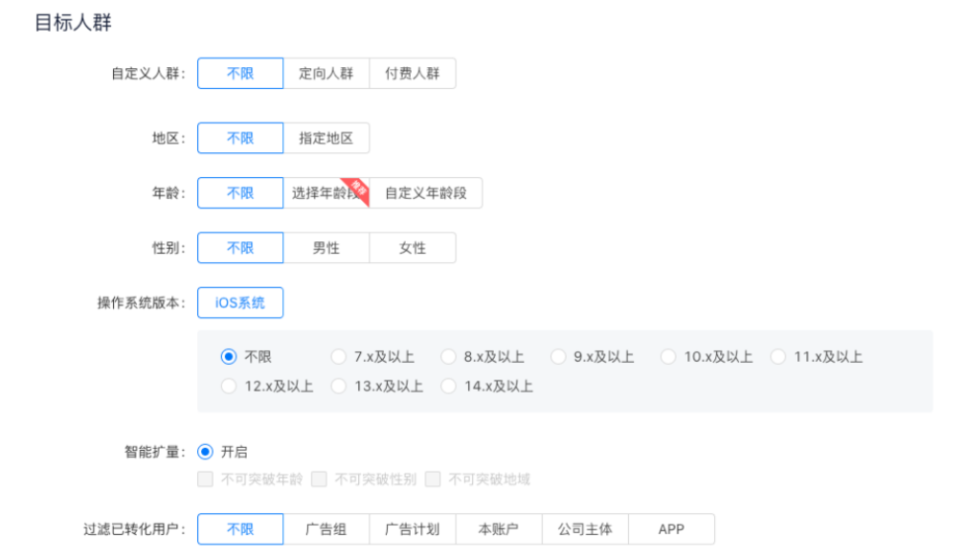Select 指定地区 to target specific regions
Screen dimensions: 966x560
pos(327,137)
